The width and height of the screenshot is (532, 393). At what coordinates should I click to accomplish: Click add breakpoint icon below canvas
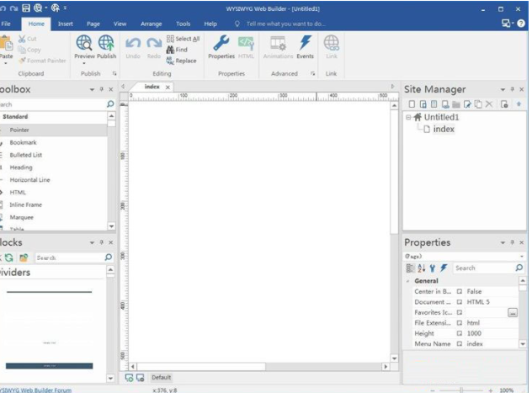[x=129, y=377]
